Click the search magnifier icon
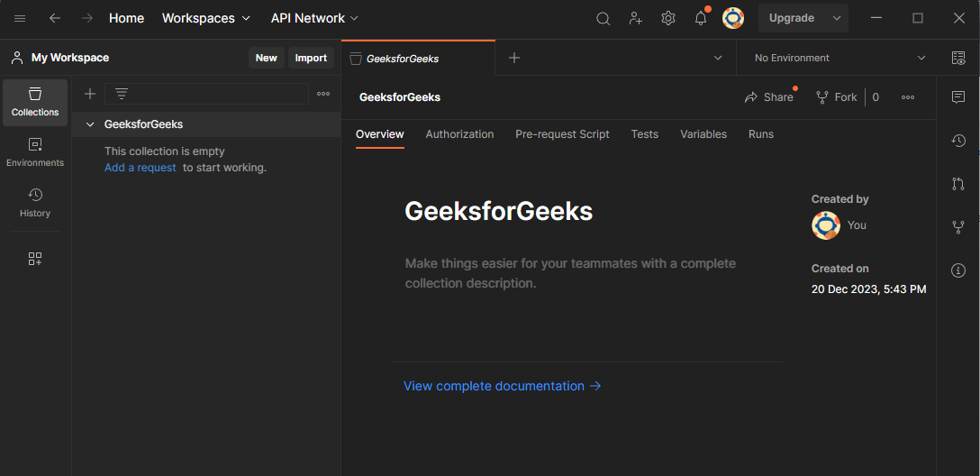980x476 pixels. tap(603, 19)
